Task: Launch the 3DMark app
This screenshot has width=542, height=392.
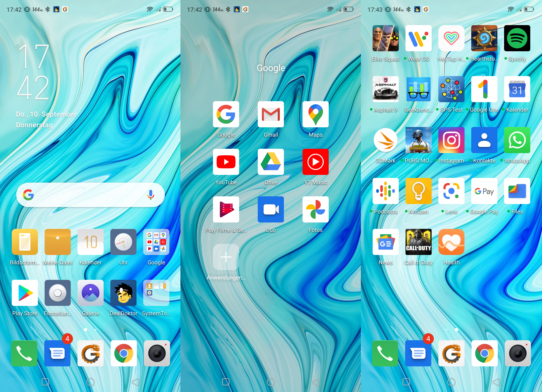Action: [x=386, y=140]
